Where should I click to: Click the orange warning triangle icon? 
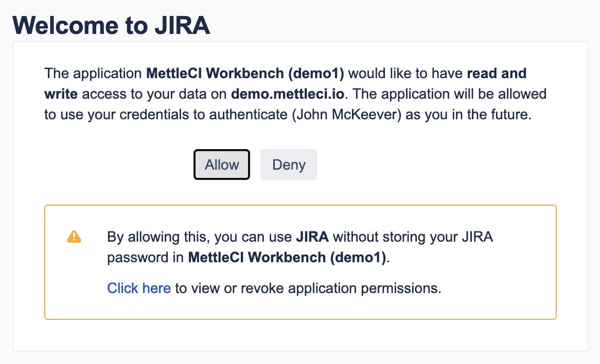point(75,236)
